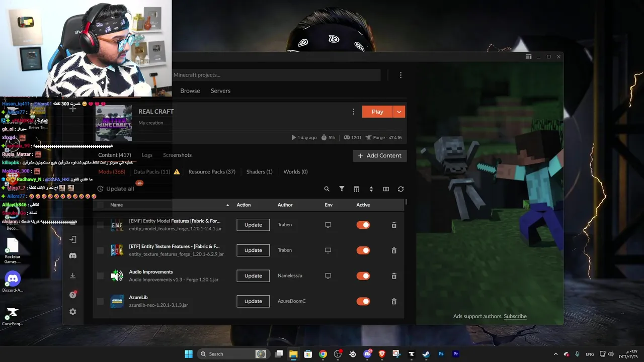Click the Add Content button
644x362 pixels.
tap(380, 156)
